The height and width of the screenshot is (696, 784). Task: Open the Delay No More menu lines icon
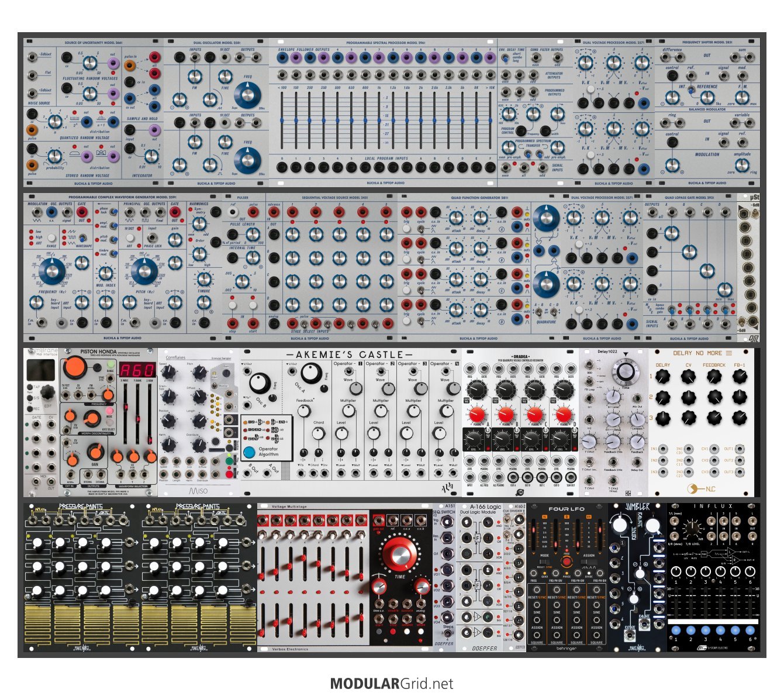coord(728,353)
